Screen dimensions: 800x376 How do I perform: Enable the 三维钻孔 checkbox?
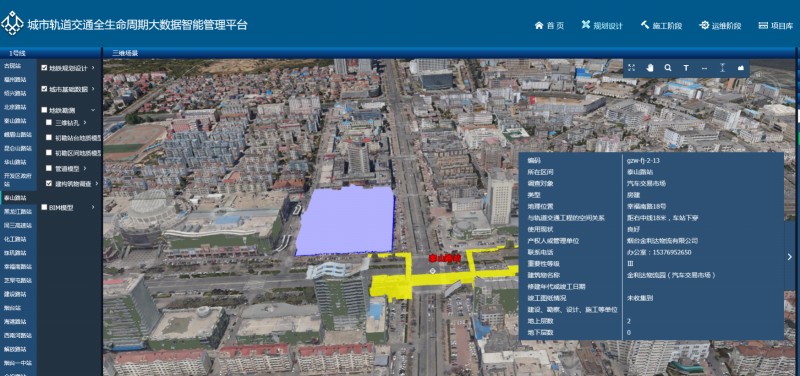(49, 122)
